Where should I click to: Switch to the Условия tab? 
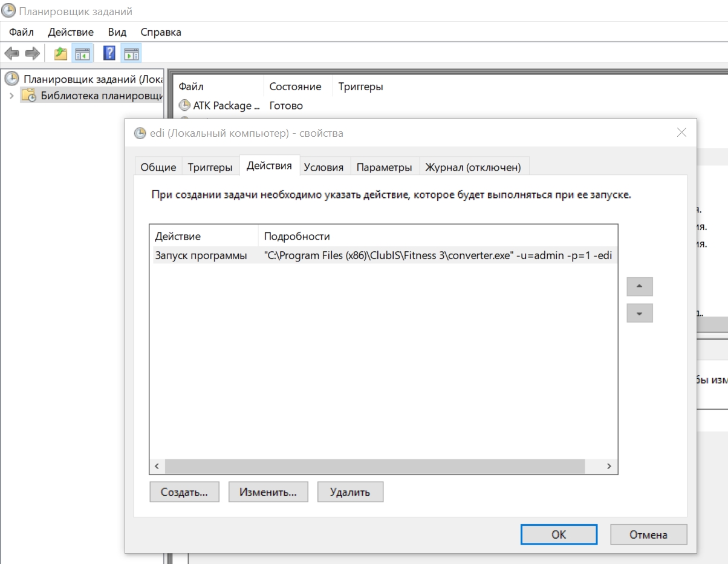click(323, 167)
